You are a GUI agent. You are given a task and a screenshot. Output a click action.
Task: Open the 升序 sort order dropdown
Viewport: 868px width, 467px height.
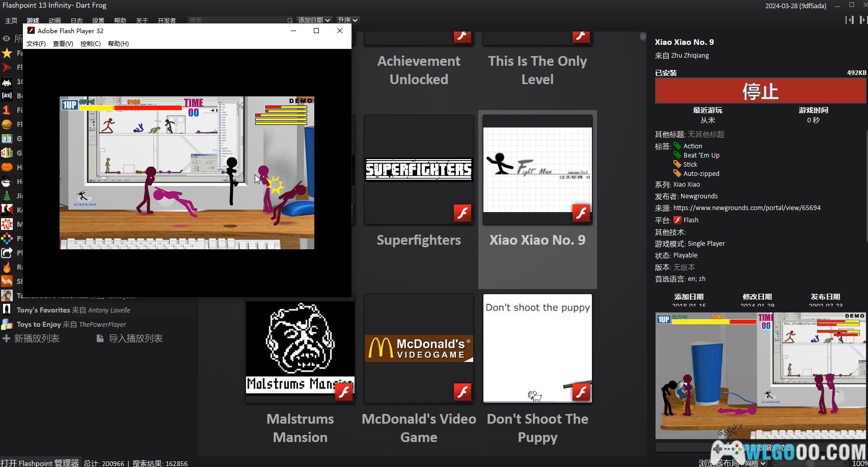tap(347, 20)
